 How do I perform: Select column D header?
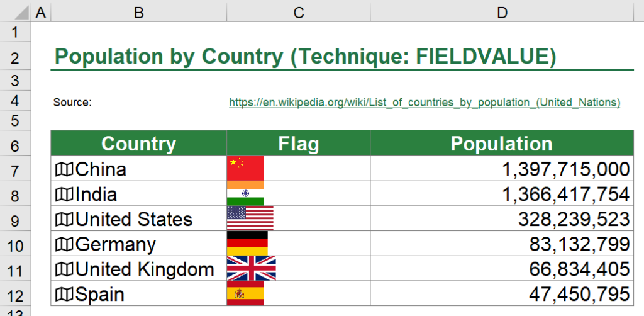501,12
